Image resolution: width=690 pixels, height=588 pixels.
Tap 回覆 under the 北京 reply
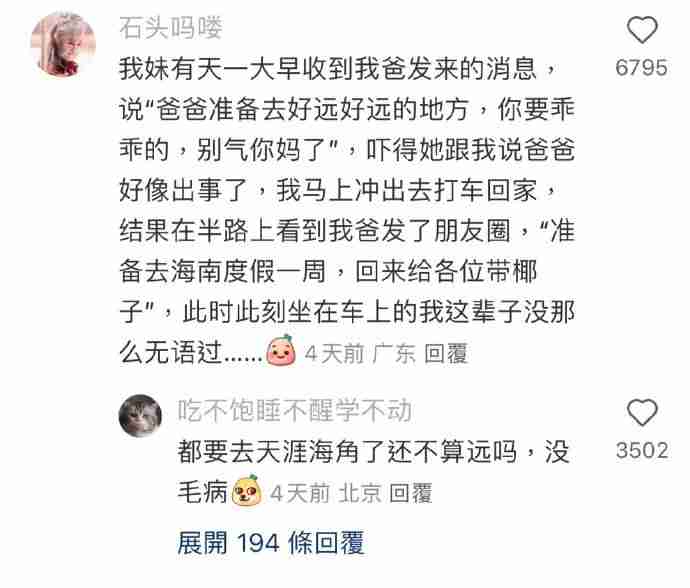click(411, 493)
